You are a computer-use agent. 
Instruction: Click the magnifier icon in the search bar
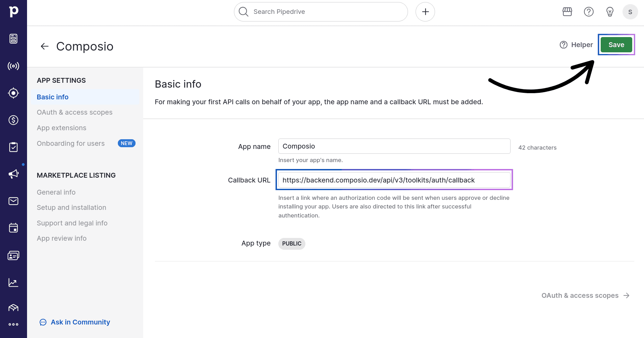(x=244, y=12)
